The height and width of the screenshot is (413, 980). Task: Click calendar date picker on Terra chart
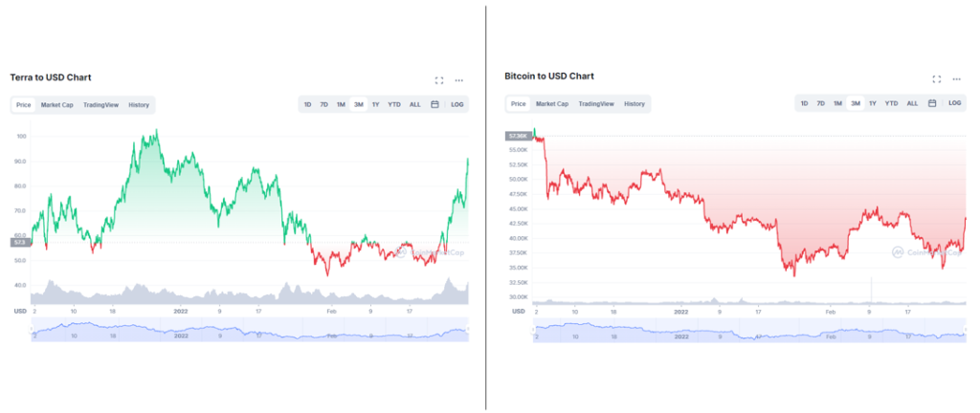(x=434, y=105)
